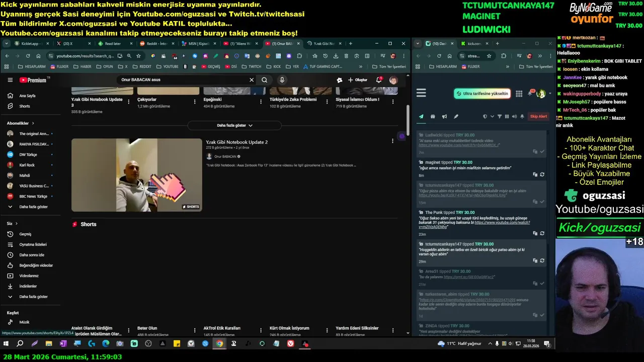Click the Oluştur create button

(x=358, y=79)
